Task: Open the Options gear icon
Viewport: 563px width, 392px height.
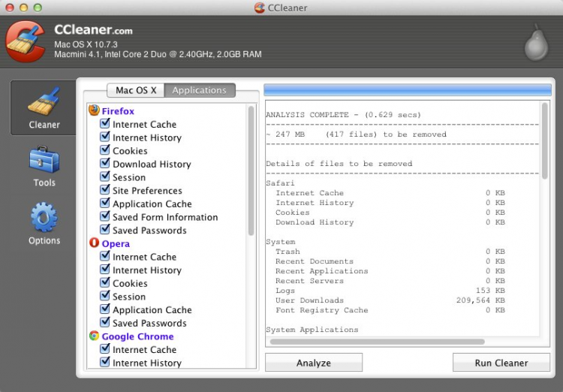Action: [x=44, y=223]
